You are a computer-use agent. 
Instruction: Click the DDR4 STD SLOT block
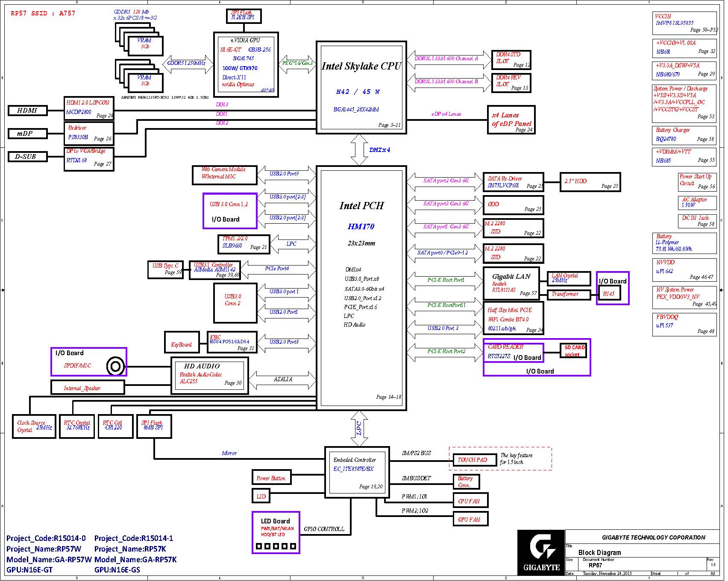point(511,60)
